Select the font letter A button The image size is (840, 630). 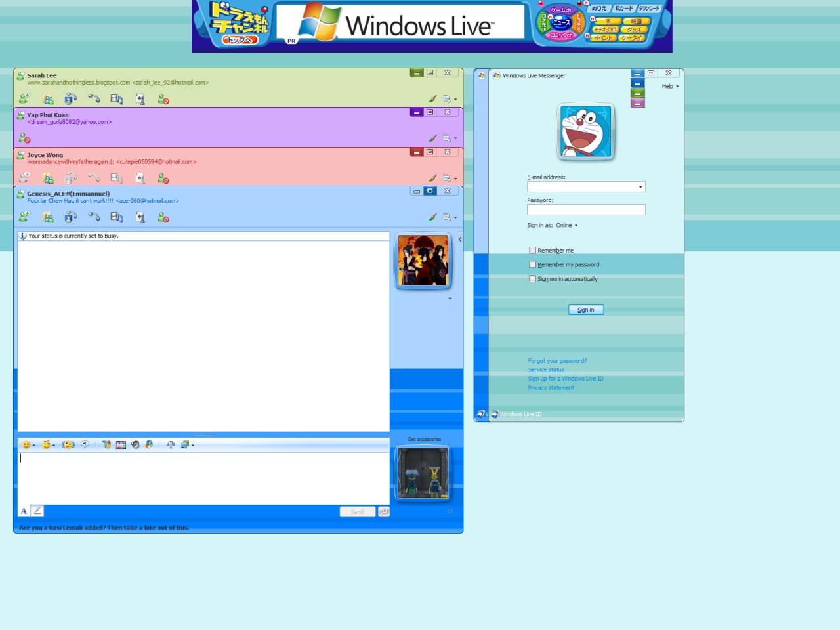click(24, 511)
